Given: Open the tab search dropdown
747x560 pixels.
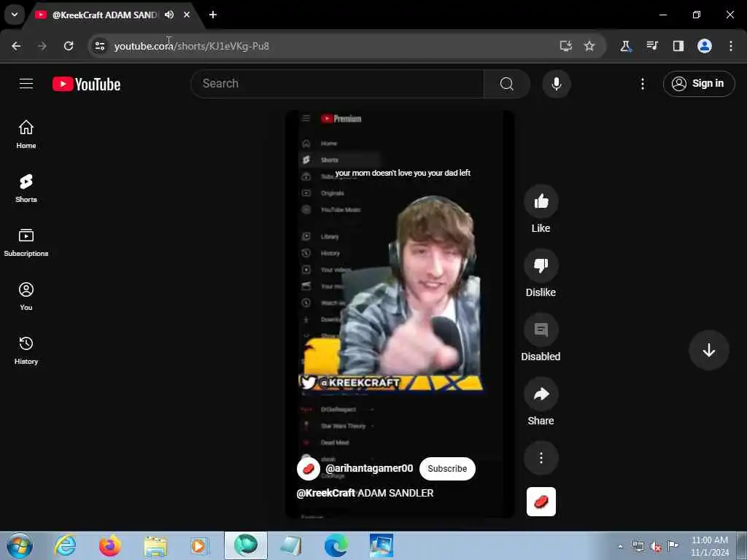Looking at the screenshot, I should pos(15,15).
